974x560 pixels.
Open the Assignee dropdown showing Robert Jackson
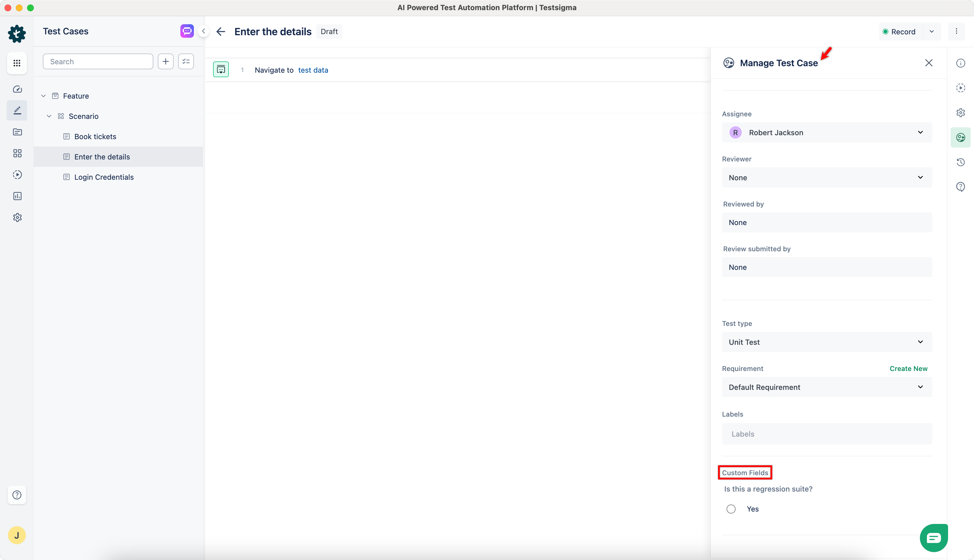pyautogui.click(x=827, y=133)
